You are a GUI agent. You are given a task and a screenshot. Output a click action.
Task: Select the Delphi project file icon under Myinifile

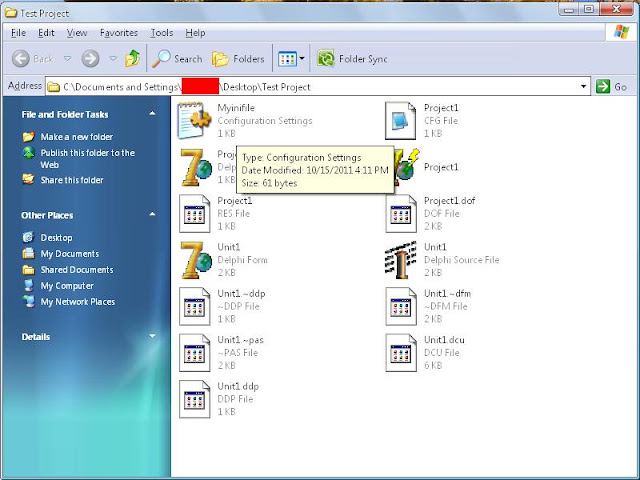pyautogui.click(x=196, y=167)
